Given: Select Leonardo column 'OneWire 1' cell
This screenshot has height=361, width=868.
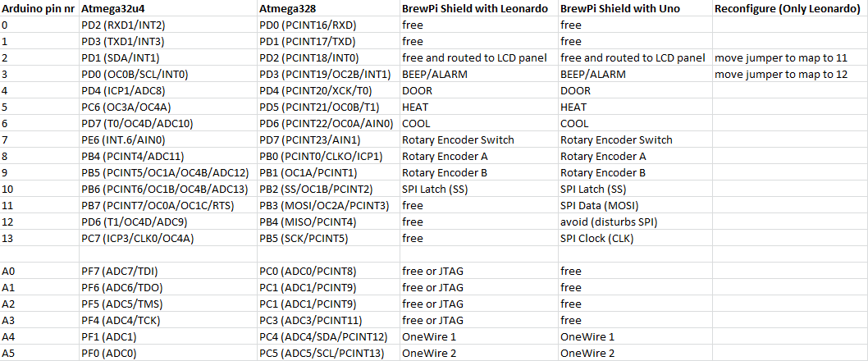Looking at the screenshot, I should (479, 336).
